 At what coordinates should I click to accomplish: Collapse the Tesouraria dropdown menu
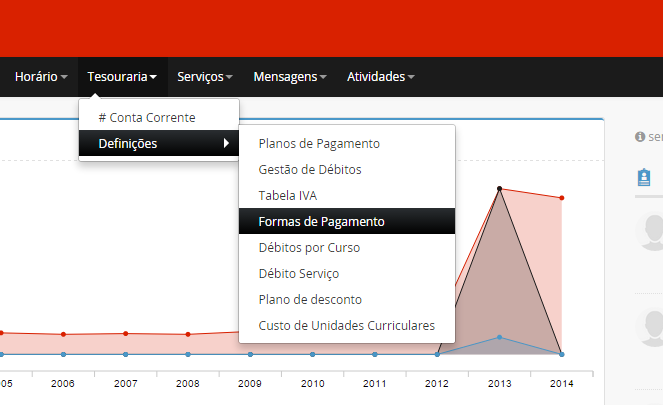point(121,76)
